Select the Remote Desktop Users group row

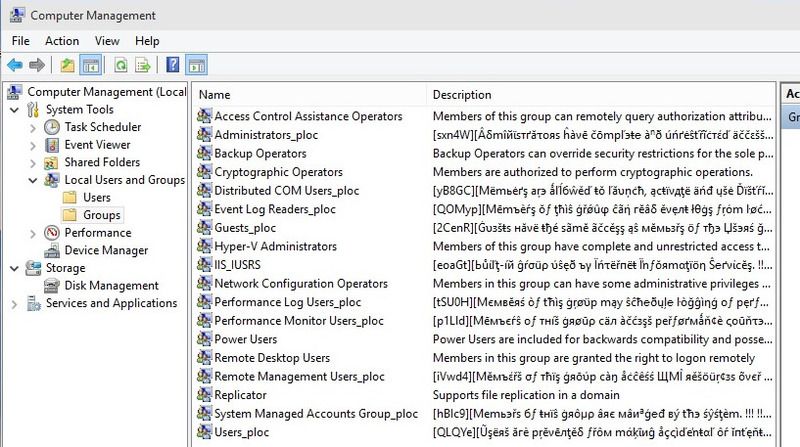[272, 358]
